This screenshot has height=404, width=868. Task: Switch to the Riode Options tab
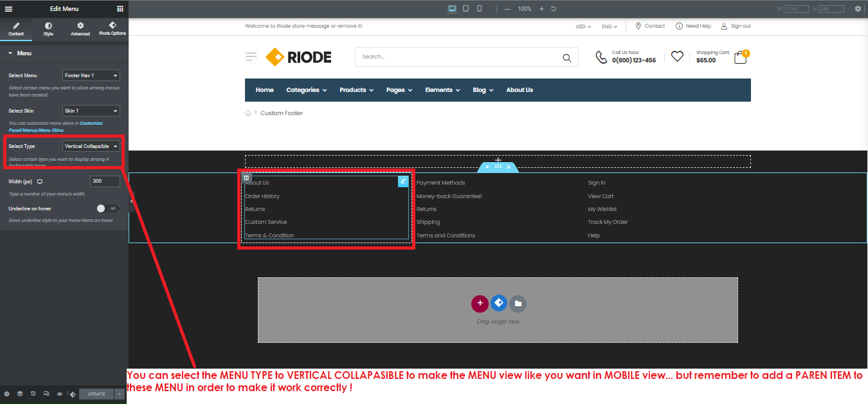tap(113, 29)
